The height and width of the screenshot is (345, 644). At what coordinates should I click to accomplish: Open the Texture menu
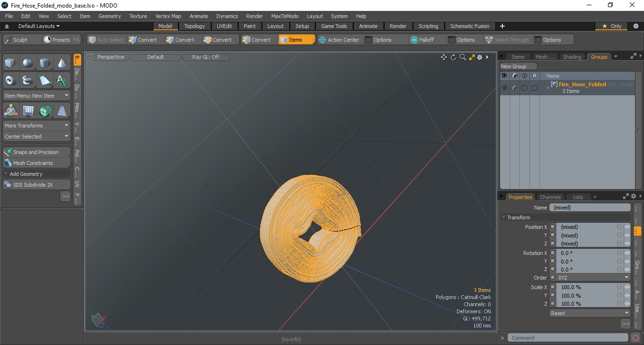(x=138, y=16)
